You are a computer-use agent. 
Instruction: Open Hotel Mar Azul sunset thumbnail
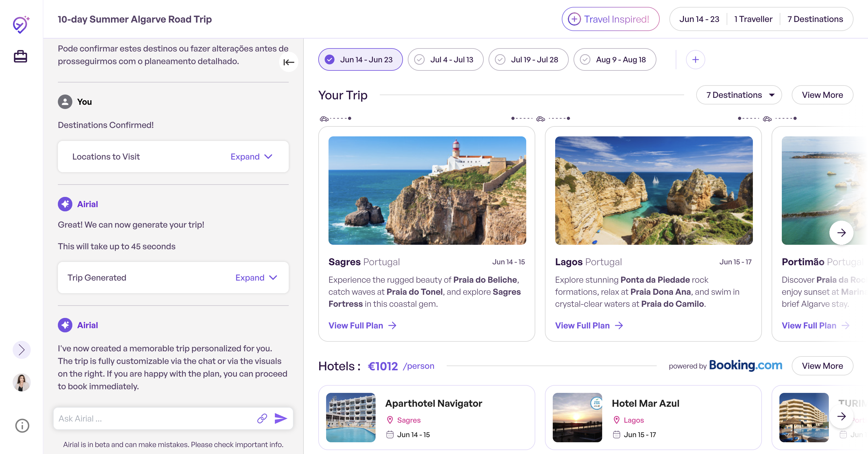coord(577,417)
